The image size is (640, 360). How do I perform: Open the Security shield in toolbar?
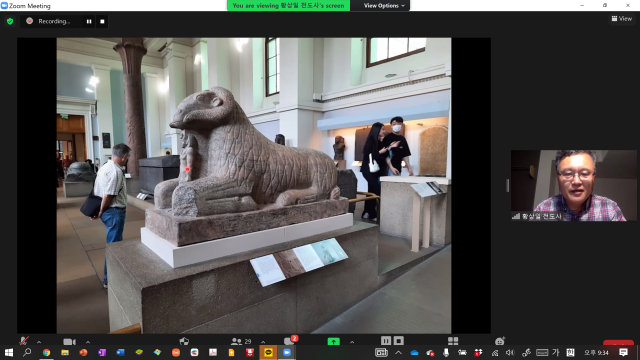[184, 341]
